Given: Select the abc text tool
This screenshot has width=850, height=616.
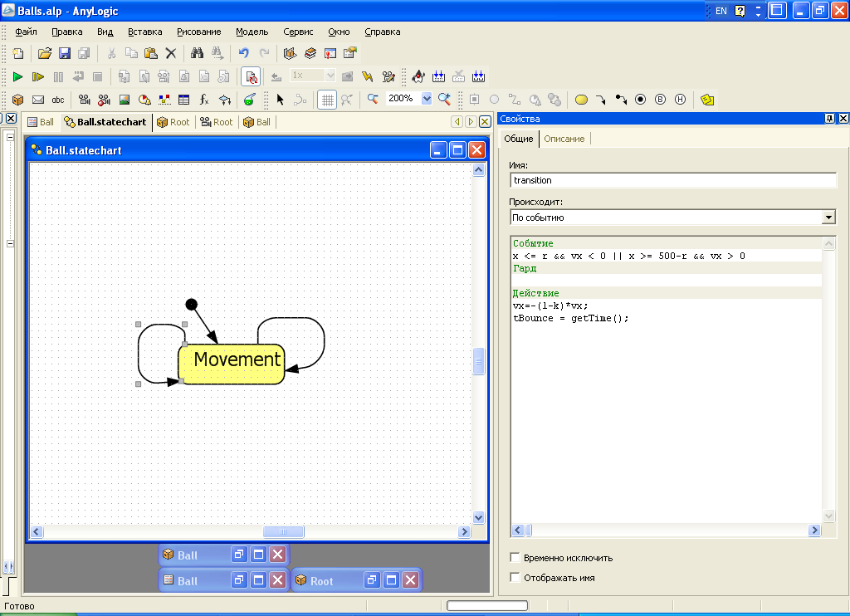Looking at the screenshot, I should [58, 100].
